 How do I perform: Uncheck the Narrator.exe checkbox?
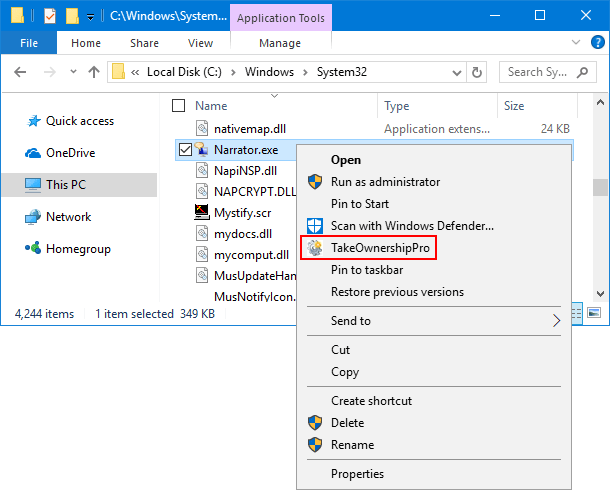(185, 149)
